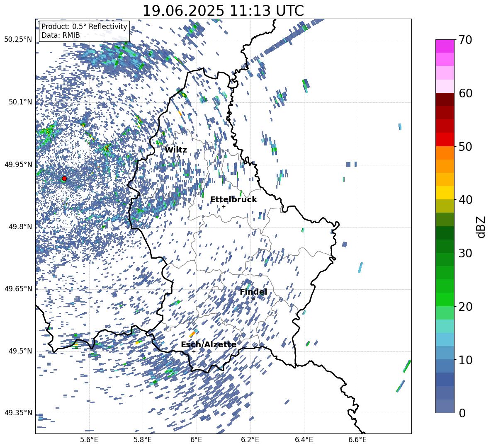
Task: Click the bright green swatch just above 20 dBZ
Action: tap(445, 299)
